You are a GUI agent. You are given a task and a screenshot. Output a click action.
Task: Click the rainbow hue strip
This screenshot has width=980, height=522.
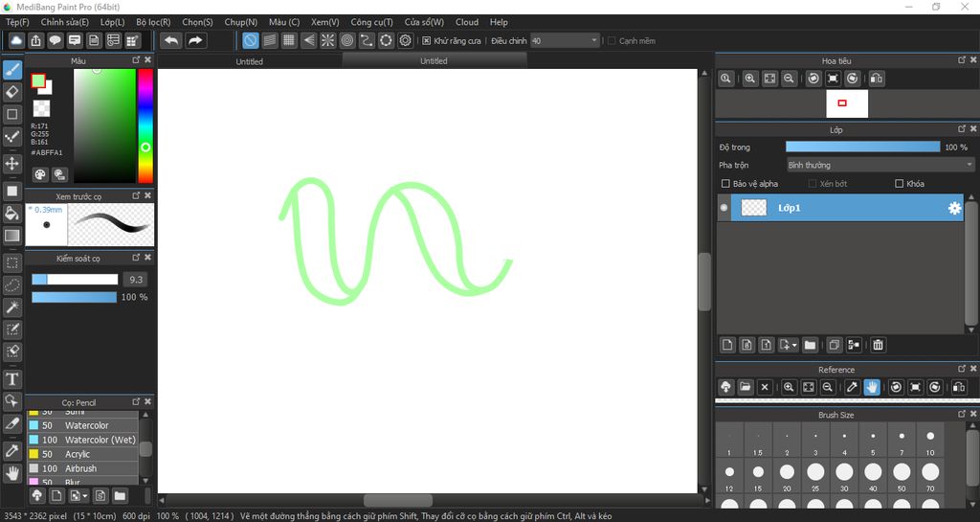coord(145,125)
